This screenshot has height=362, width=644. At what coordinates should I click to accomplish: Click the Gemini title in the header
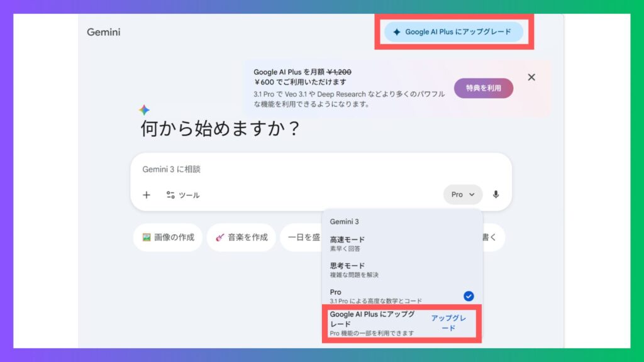(103, 32)
